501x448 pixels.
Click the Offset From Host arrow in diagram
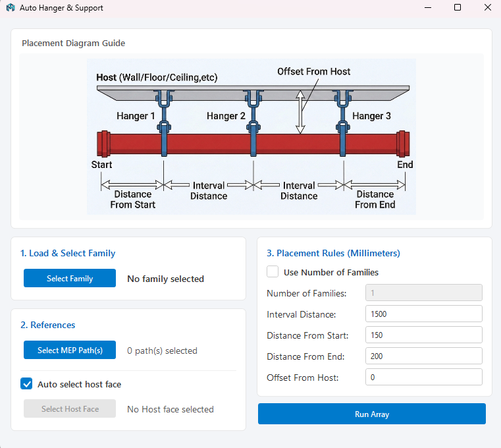click(300, 112)
